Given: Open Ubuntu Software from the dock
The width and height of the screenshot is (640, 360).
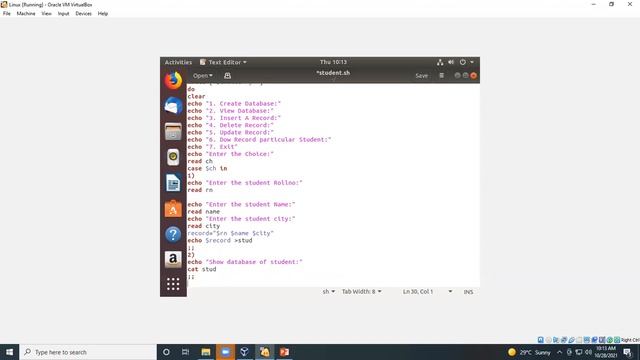Looking at the screenshot, I should click(x=173, y=209).
